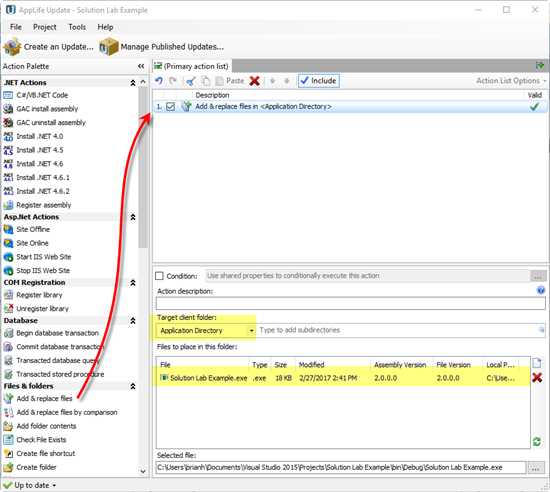Select Site Offline action
Screen dimensions: 550x492
point(27,229)
